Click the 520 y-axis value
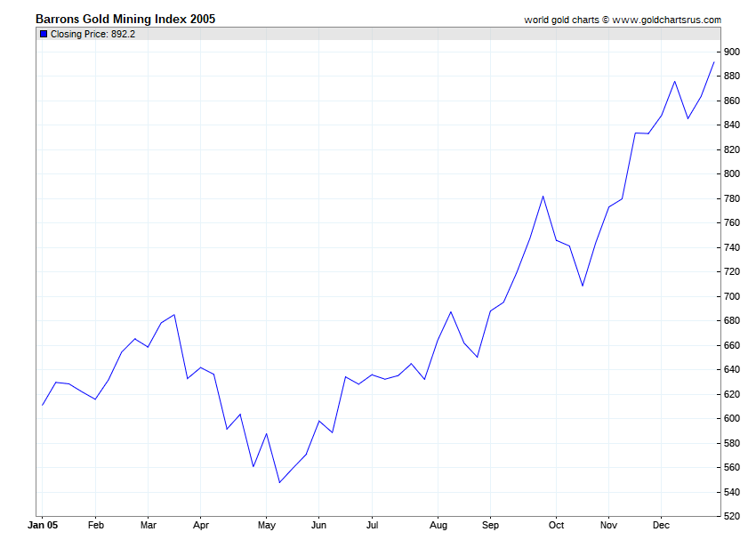 (731, 516)
